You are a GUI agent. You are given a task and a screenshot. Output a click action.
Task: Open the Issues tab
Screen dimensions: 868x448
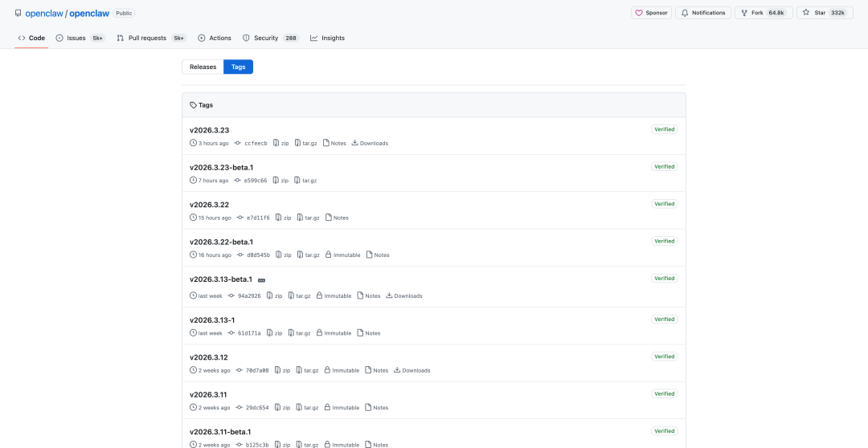tap(76, 38)
